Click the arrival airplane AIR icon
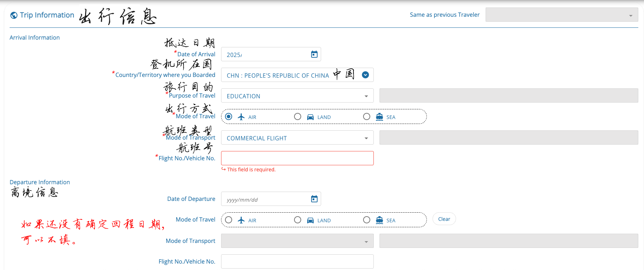Image resolution: width=644 pixels, height=270 pixels. (x=241, y=117)
